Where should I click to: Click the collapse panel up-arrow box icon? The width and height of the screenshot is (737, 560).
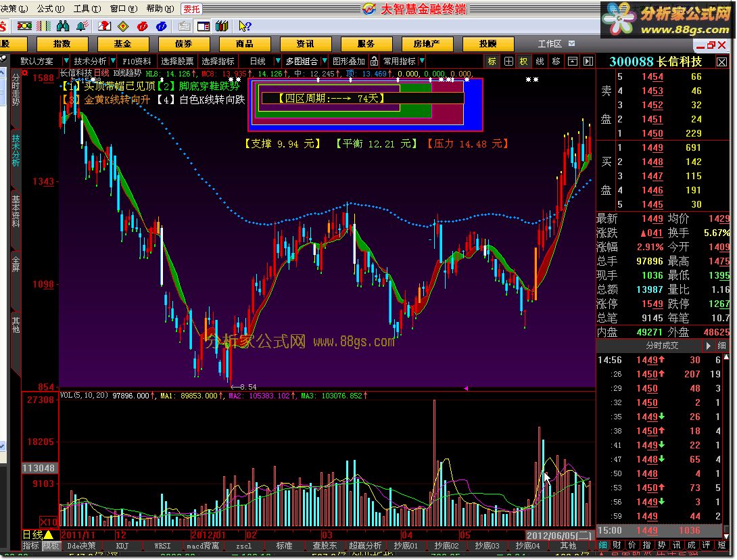pos(573,61)
